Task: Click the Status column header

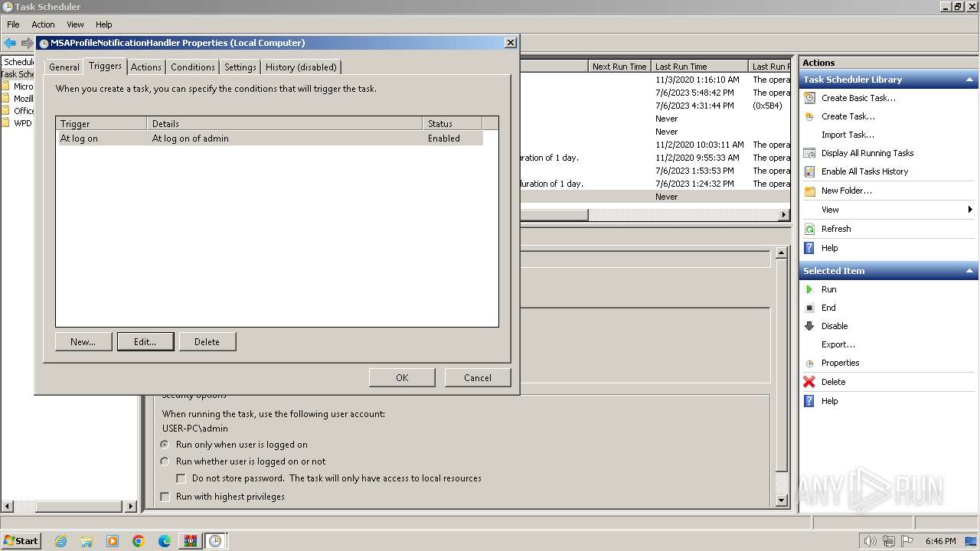Action: coord(452,123)
